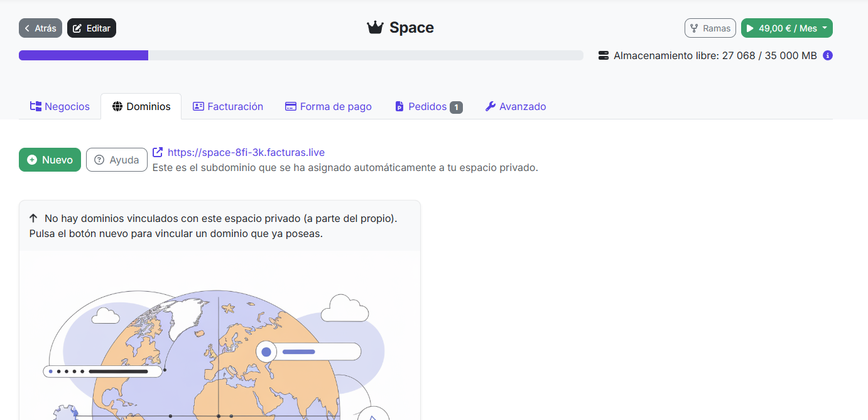868x420 pixels.
Task: Switch to the Forma de pago tab
Action: pyautogui.click(x=328, y=106)
